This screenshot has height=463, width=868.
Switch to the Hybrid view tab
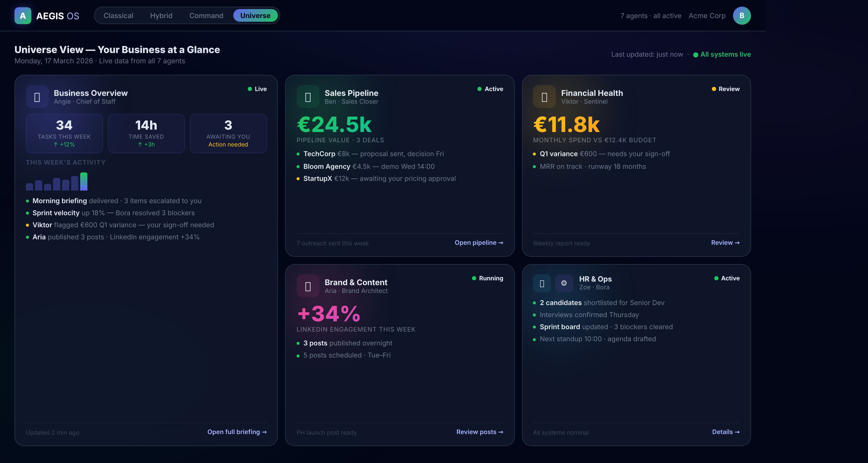coord(161,16)
